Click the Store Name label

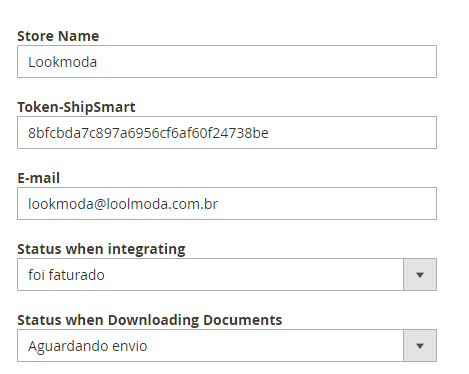click(58, 36)
